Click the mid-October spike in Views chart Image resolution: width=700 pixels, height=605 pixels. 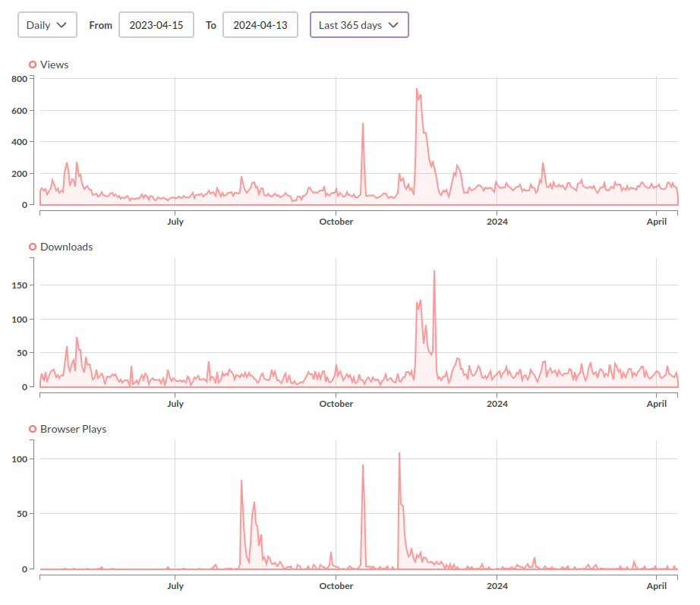363,124
